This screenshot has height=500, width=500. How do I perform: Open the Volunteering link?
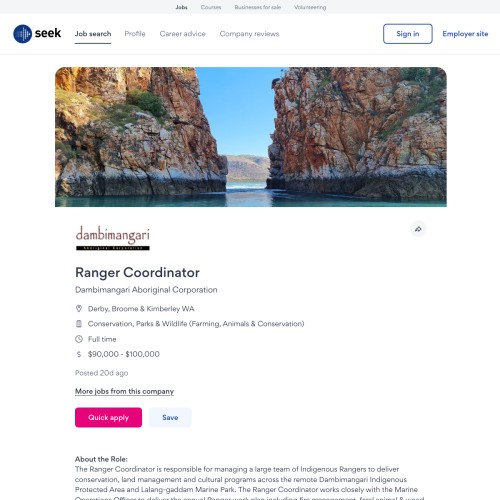coord(310,7)
